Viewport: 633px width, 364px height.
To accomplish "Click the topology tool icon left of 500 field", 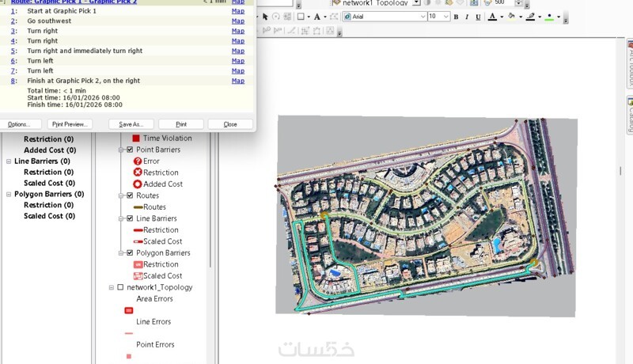I will pyautogui.click(x=487, y=2).
